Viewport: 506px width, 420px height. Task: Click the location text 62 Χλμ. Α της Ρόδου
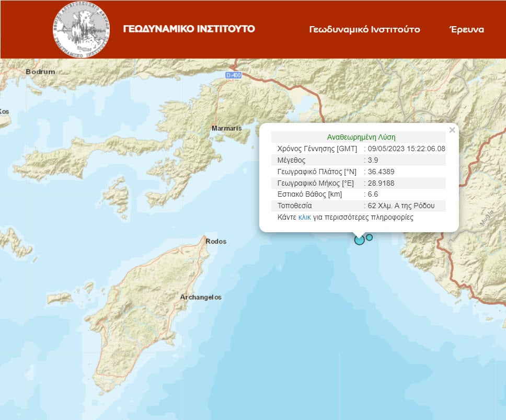(401, 206)
